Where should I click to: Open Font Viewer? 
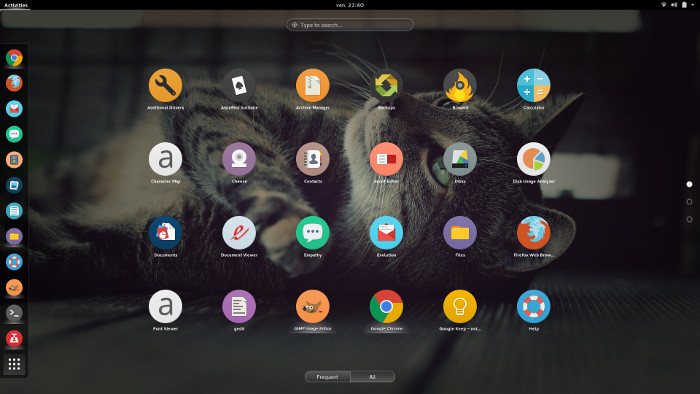165,306
